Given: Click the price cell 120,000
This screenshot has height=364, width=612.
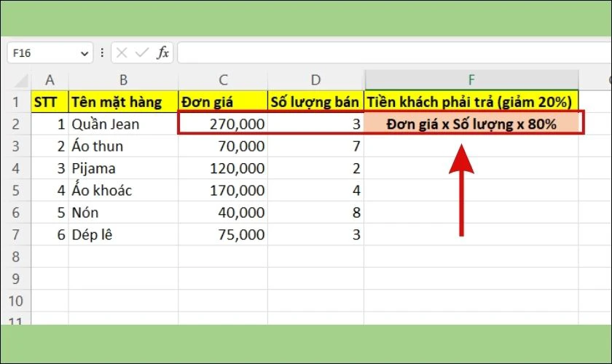Looking at the screenshot, I should click(223, 168).
